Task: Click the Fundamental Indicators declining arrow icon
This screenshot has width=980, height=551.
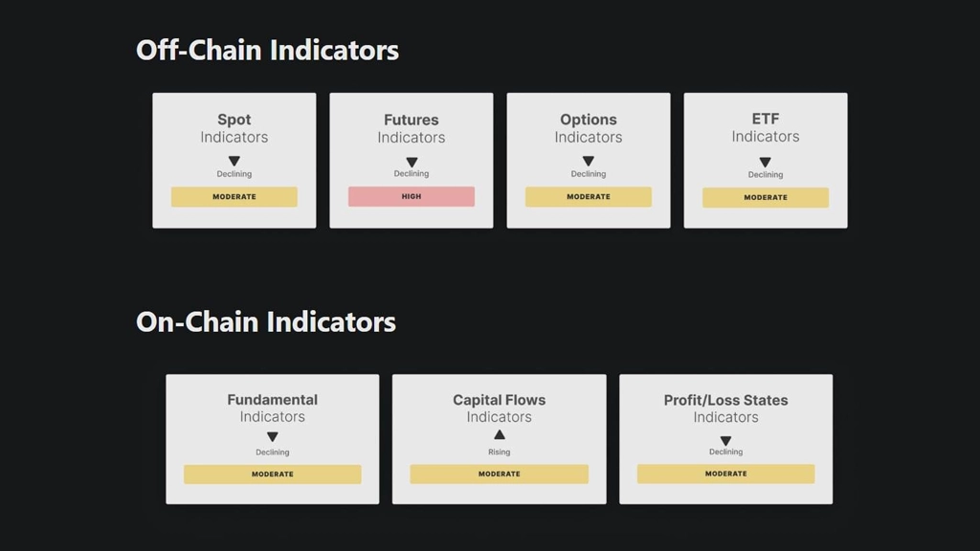Action: [x=273, y=436]
